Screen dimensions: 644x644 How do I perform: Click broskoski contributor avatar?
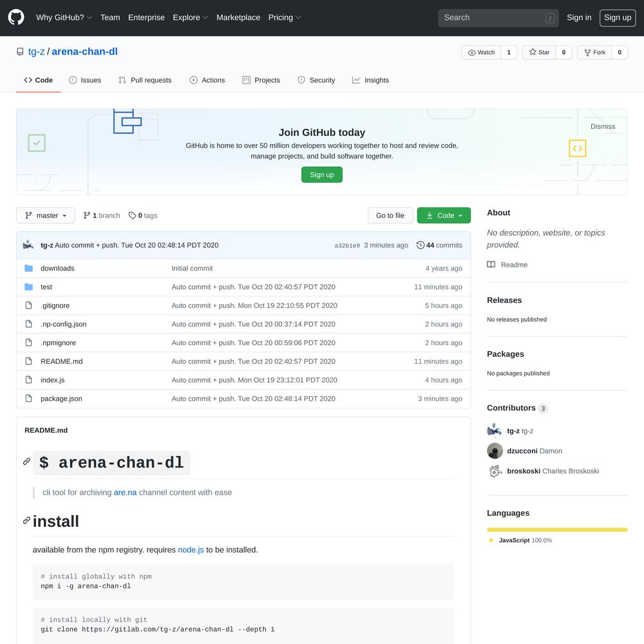[x=495, y=471]
